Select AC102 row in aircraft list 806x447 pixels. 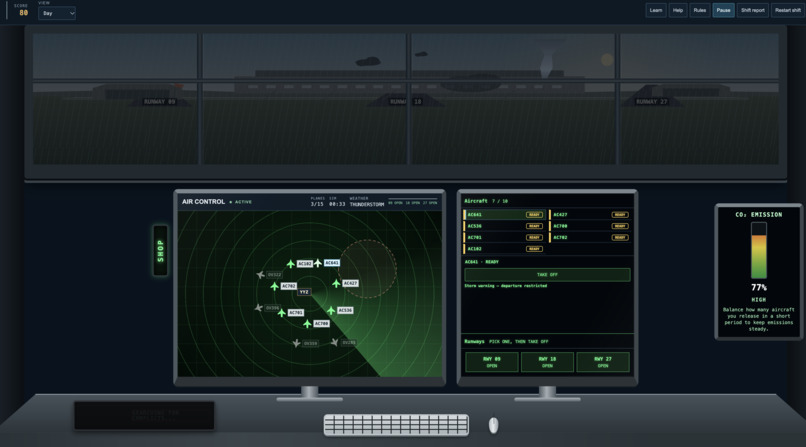(x=504, y=249)
